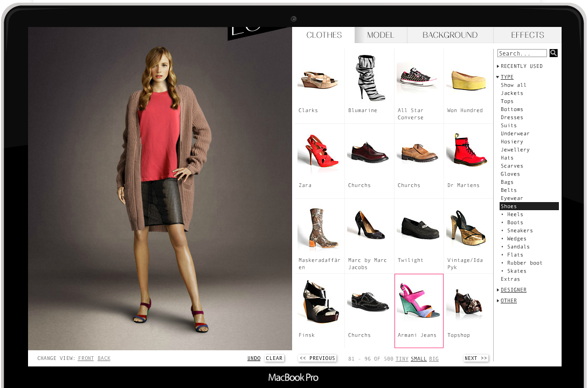Narrow shoes to Wedges
The image size is (588, 388).
[x=517, y=238]
